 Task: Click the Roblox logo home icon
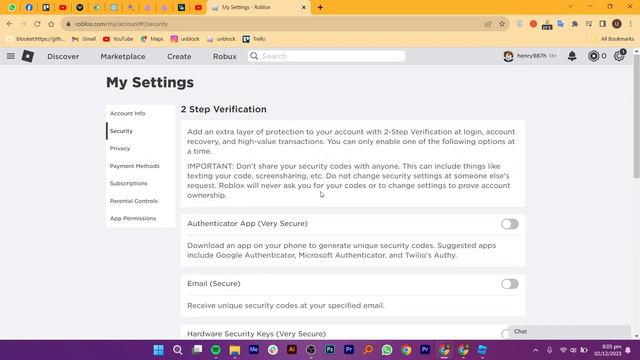click(28, 56)
